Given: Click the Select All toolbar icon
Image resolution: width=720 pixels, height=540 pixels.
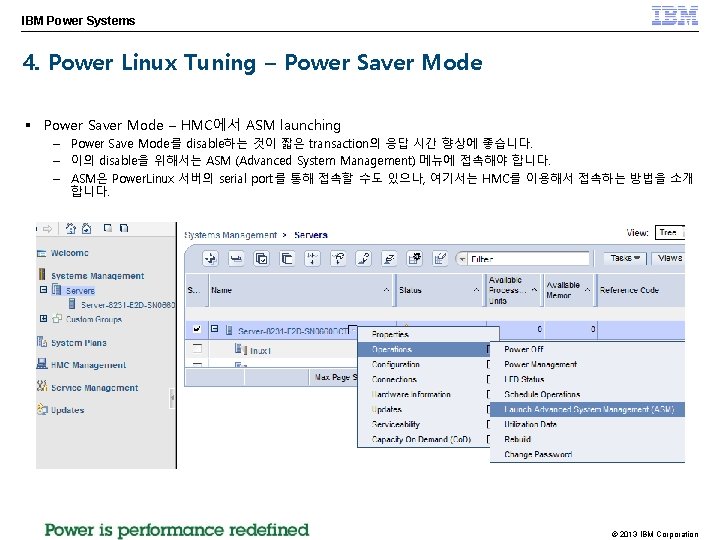Looking at the screenshot, I should [262, 259].
